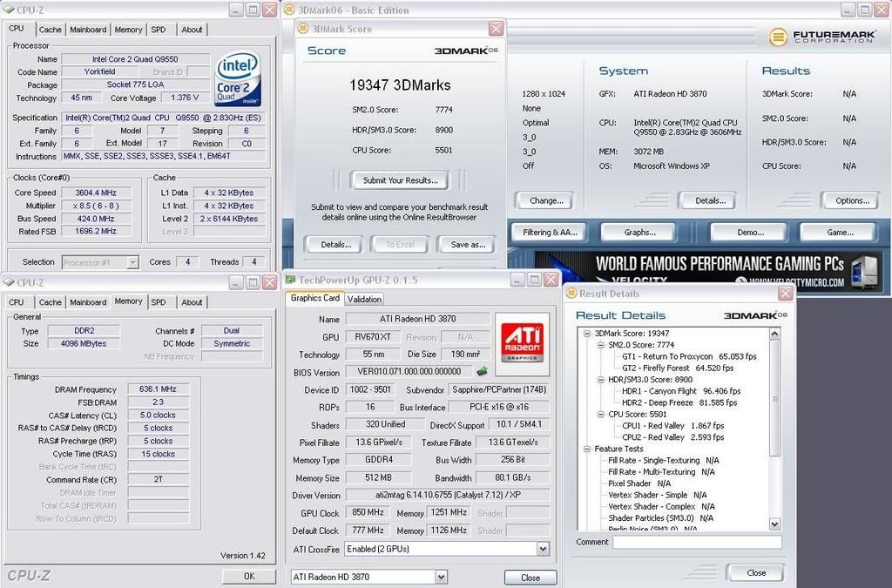Select GT2 - Firefly Forest row

(x=678, y=368)
